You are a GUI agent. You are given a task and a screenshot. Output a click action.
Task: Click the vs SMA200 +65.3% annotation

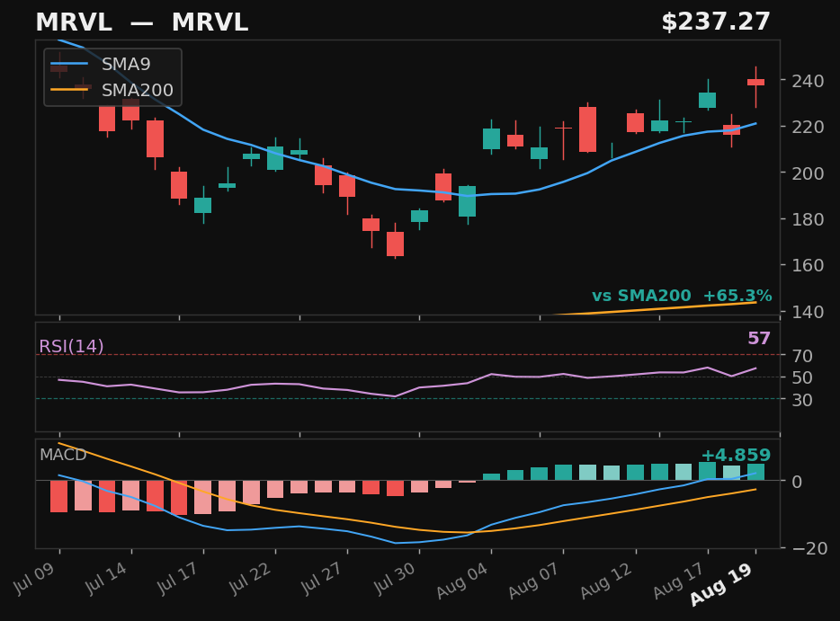coord(682,296)
